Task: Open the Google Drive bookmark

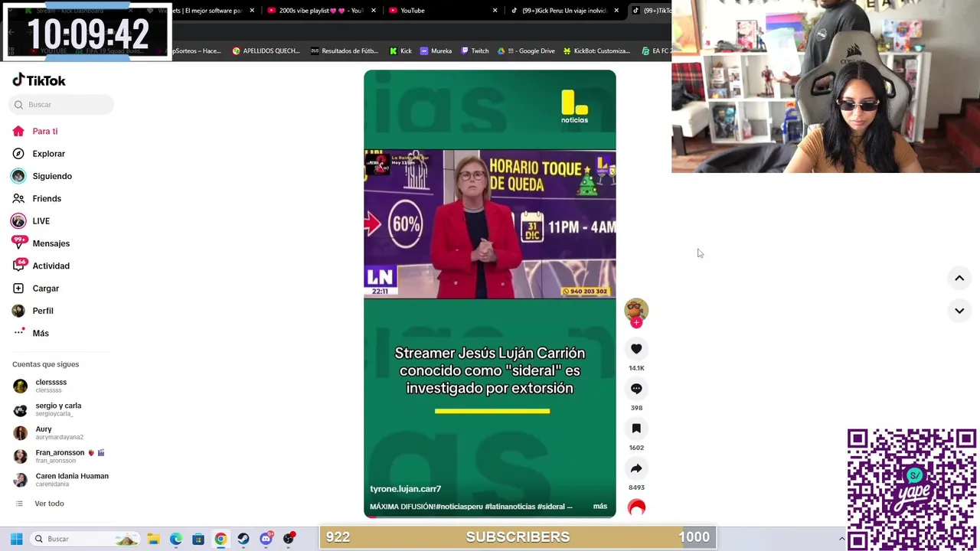Action: click(x=526, y=51)
